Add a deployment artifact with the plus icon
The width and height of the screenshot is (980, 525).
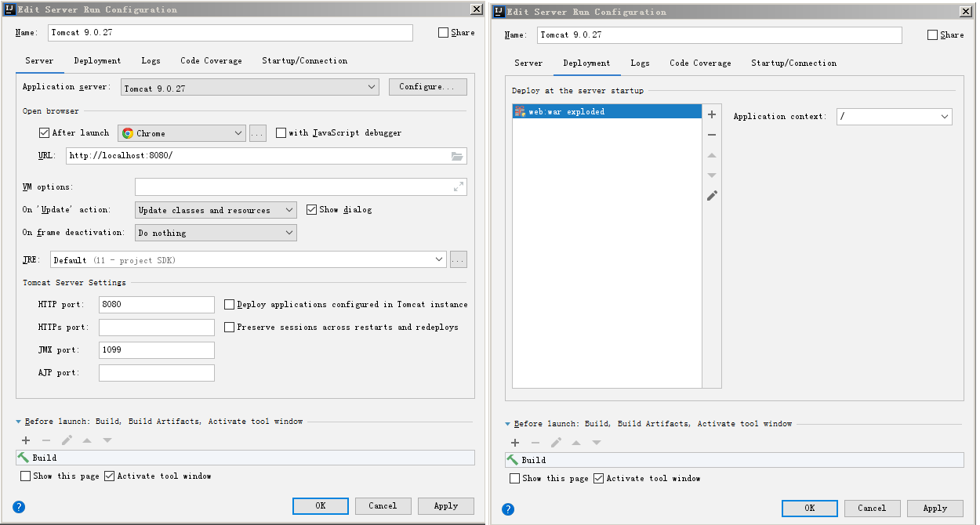click(x=712, y=114)
